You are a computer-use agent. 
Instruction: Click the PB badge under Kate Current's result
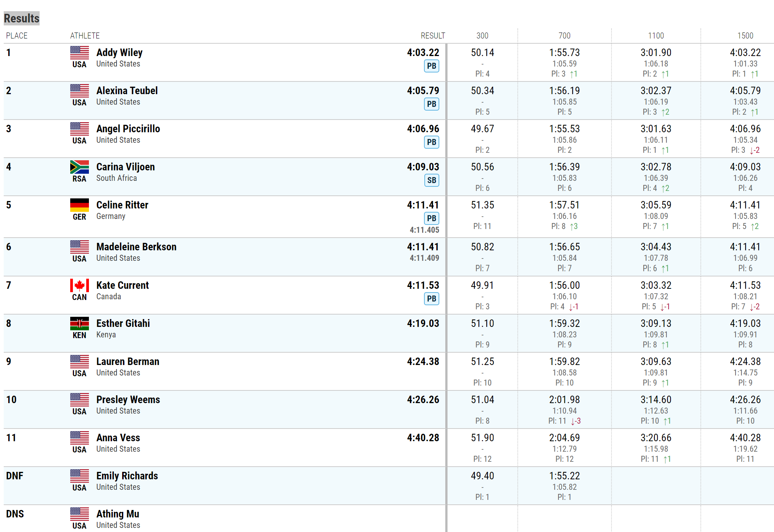[431, 299]
